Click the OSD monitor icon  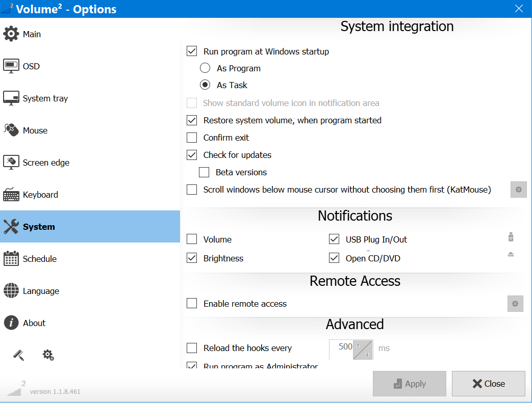[11, 66]
